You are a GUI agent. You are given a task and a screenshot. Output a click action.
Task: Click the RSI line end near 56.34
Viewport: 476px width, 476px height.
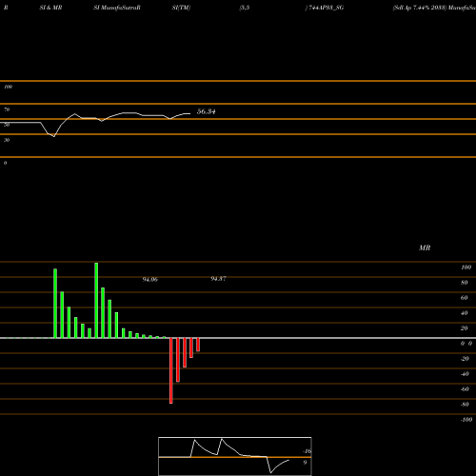click(x=189, y=113)
